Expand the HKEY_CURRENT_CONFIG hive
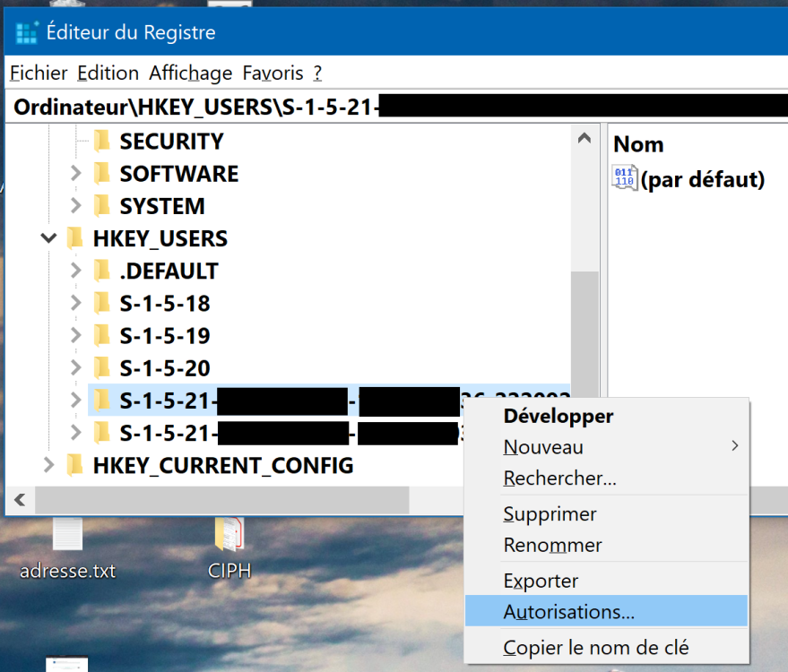 [48, 465]
